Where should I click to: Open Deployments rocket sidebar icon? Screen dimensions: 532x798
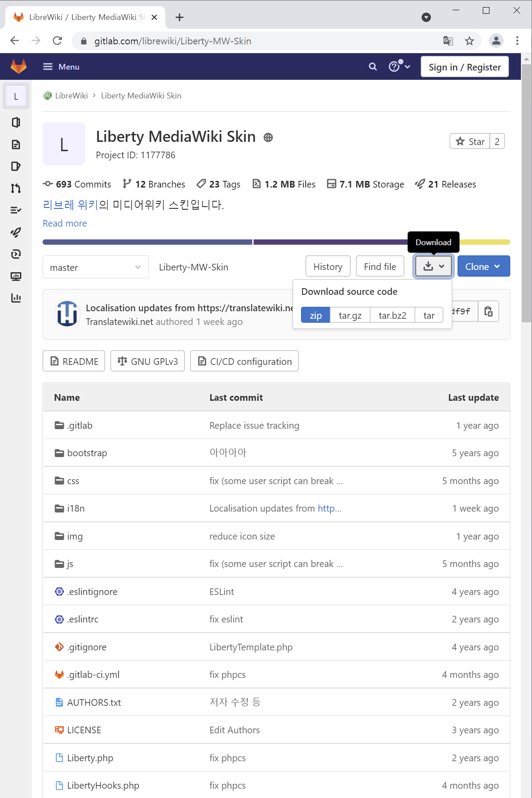pos(16,232)
